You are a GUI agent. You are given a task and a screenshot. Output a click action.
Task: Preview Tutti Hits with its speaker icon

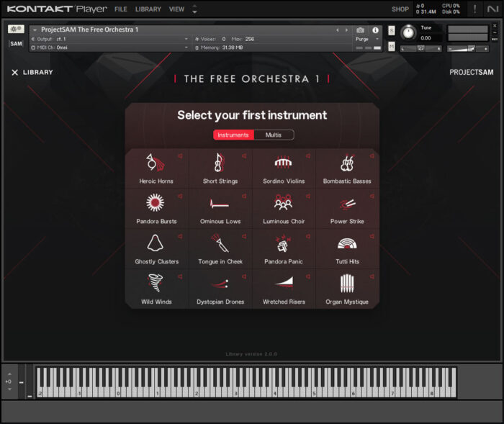tap(372, 236)
